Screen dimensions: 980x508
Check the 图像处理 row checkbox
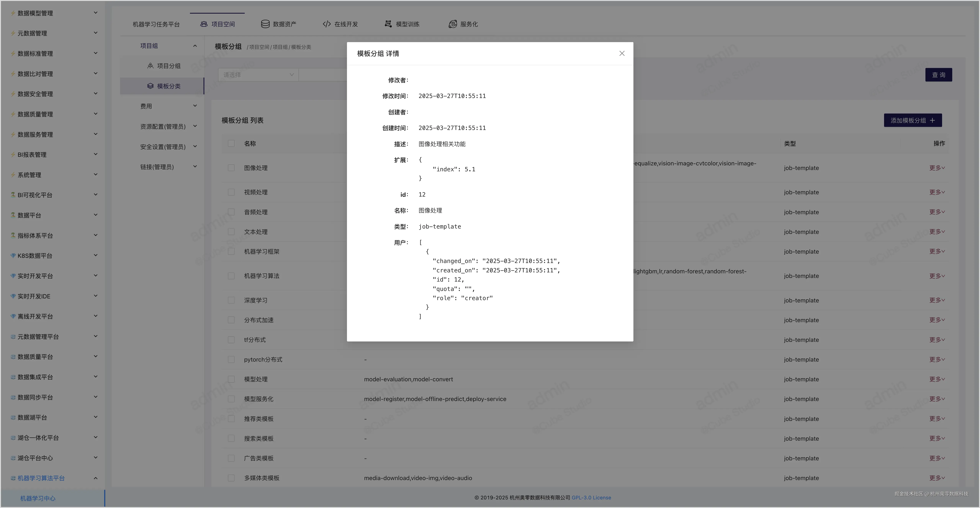coord(231,168)
